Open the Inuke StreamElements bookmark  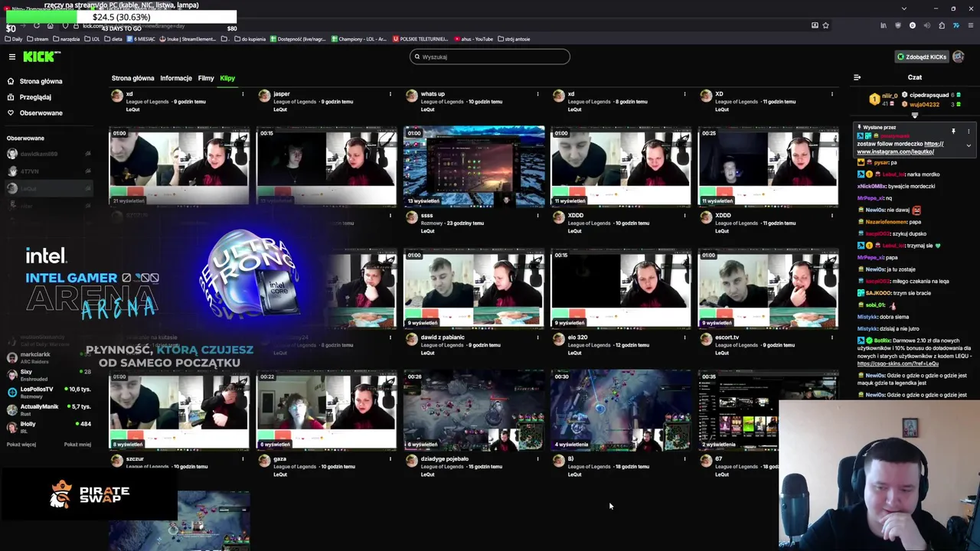point(188,39)
